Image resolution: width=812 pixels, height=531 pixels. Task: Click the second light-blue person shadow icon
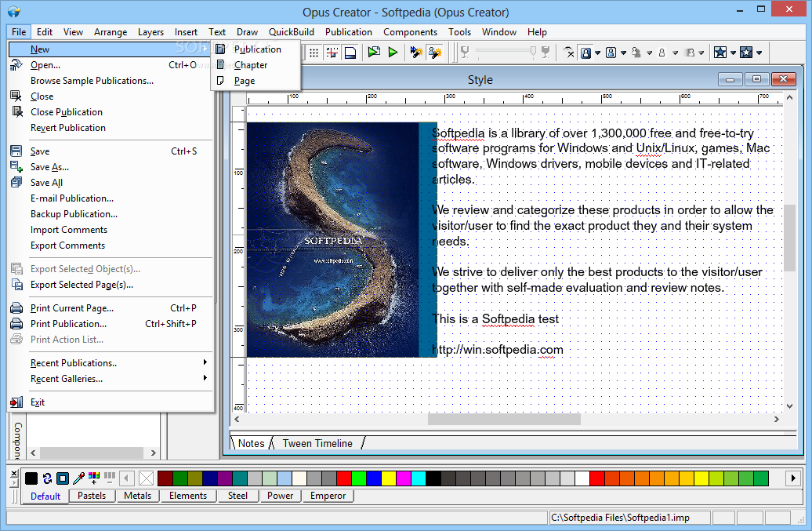tap(611, 53)
